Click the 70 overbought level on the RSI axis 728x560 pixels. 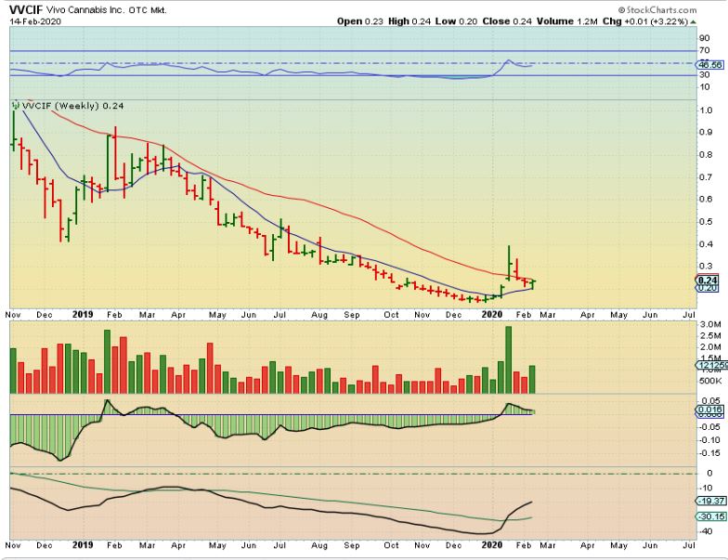tap(704, 50)
